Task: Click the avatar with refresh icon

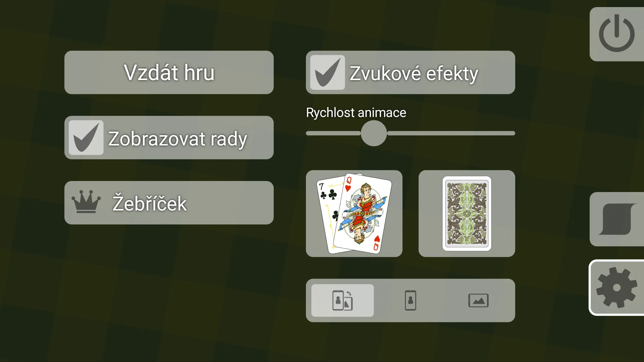Action: coord(343,301)
